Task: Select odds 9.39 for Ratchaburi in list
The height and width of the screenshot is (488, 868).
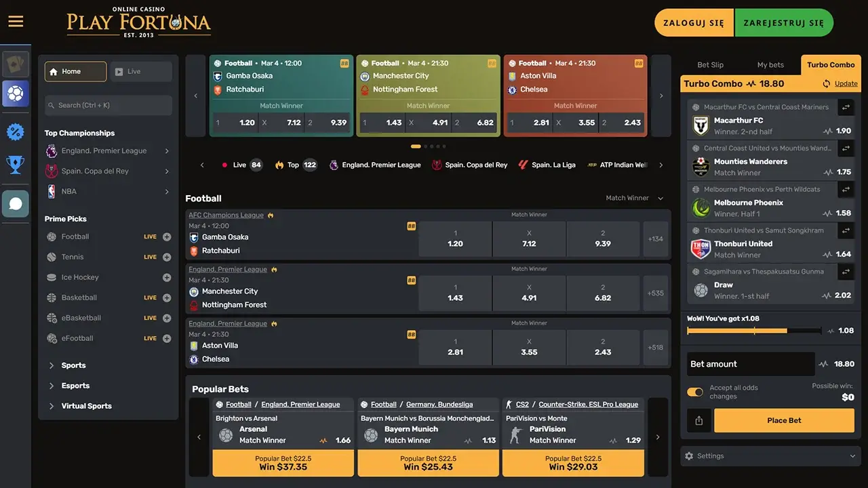Action: 603,239
